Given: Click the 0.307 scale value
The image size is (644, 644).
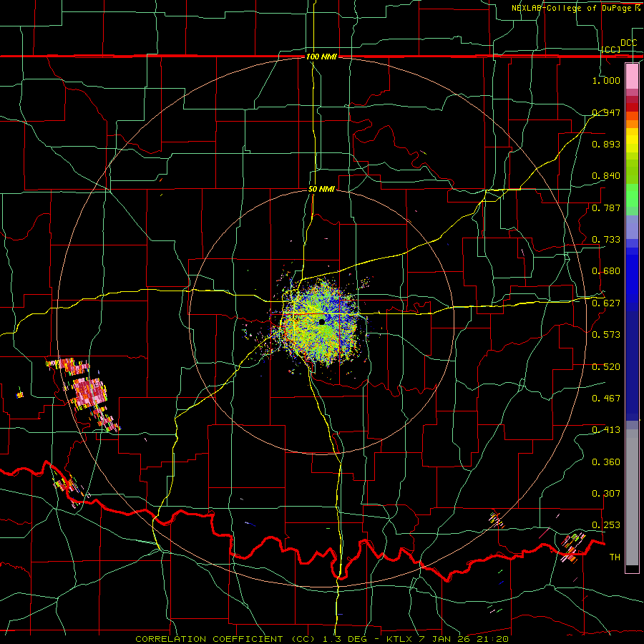Looking at the screenshot, I should click(x=606, y=494).
